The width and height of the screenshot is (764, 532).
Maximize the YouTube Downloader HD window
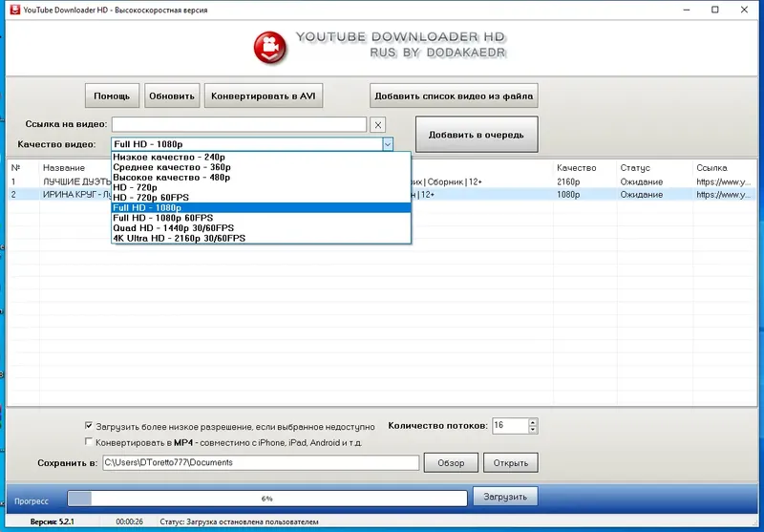[714, 10]
